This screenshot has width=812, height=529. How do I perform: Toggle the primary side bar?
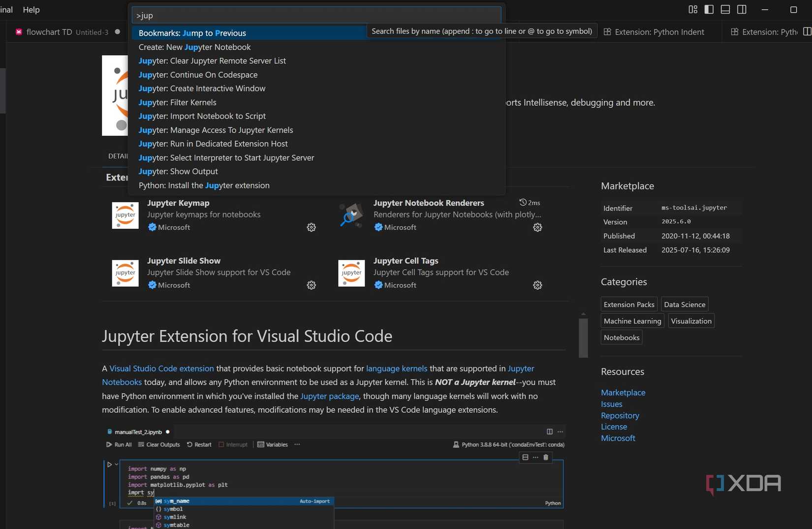point(709,9)
